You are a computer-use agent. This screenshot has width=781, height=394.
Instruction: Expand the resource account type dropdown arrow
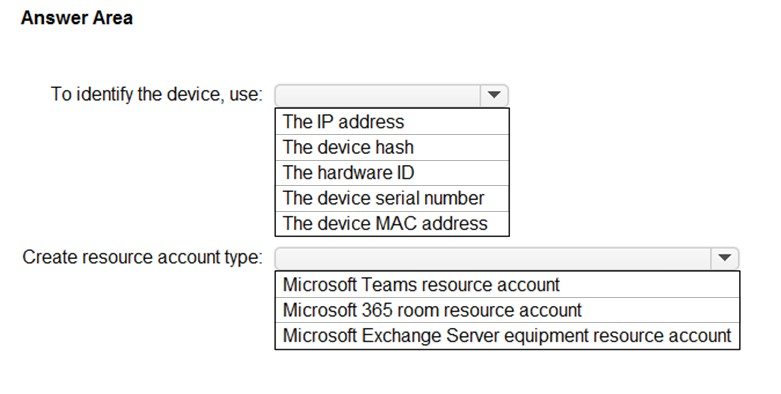tap(725, 258)
